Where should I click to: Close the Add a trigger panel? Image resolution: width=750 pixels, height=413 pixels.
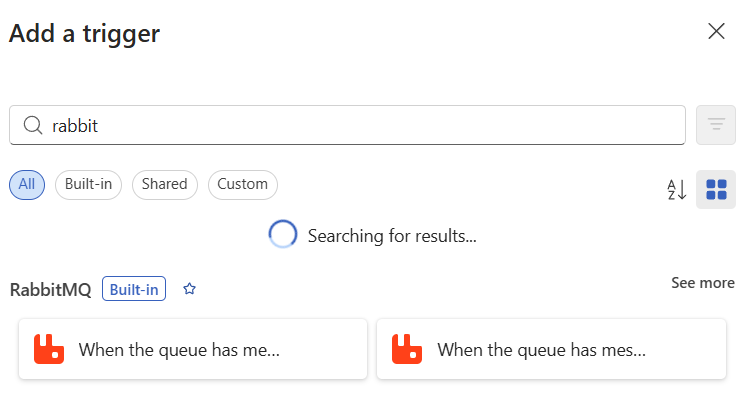click(x=716, y=31)
